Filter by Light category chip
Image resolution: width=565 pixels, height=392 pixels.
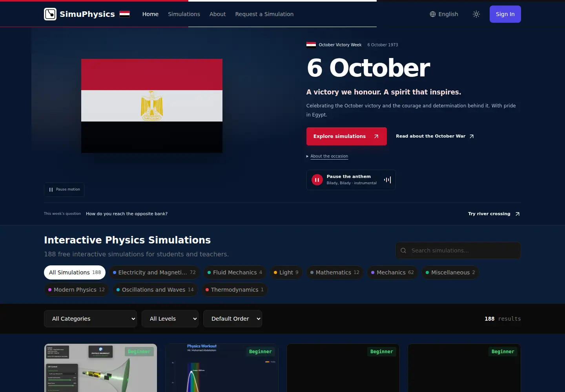click(x=286, y=272)
